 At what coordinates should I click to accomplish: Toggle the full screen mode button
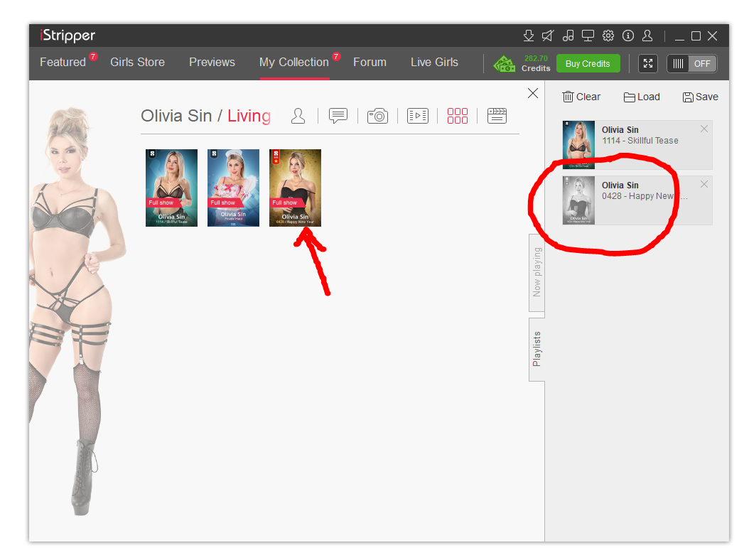coord(647,63)
